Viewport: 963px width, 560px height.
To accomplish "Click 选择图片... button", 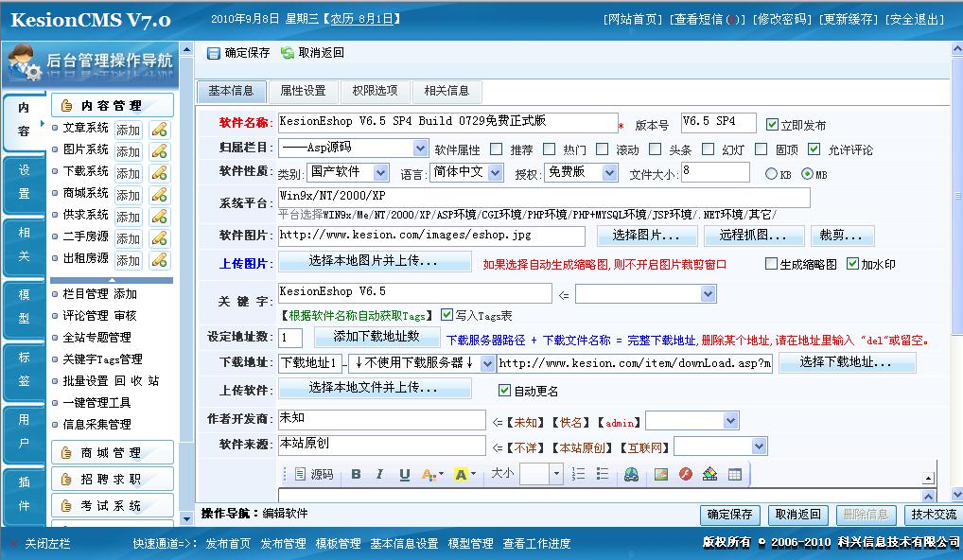I will (647, 236).
